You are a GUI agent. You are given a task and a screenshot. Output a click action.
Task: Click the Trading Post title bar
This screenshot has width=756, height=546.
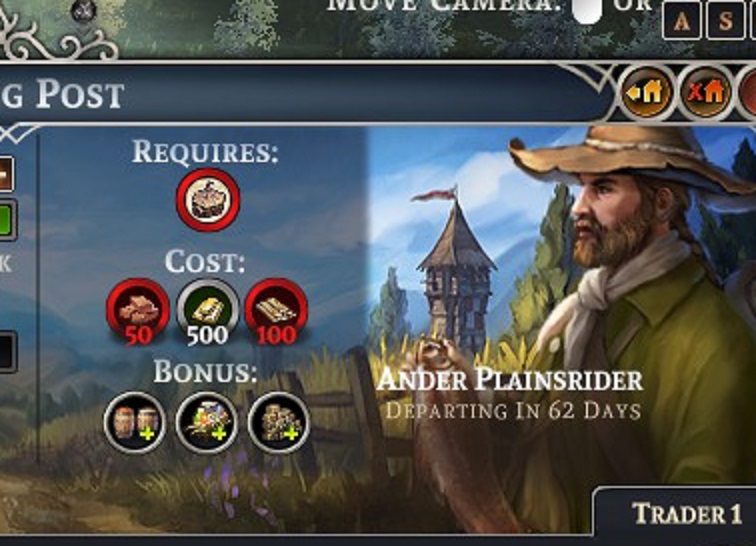pyautogui.click(x=299, y=93)
